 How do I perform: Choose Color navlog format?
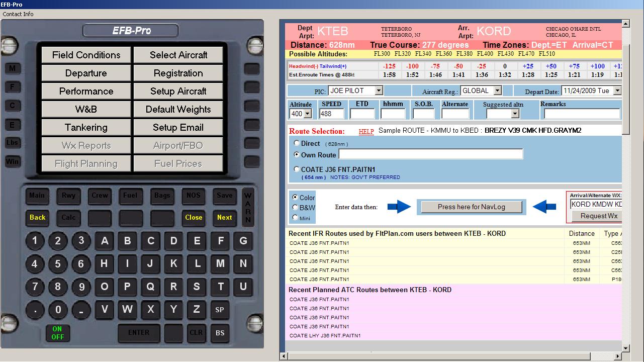tap(295, 198)
